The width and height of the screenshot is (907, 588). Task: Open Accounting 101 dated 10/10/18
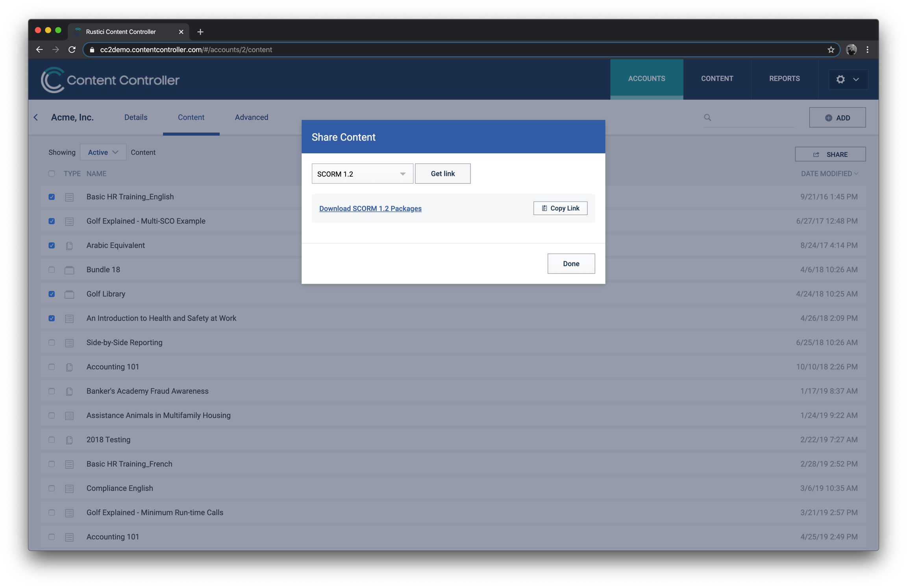pyautogui.click(x=113, y=367)
